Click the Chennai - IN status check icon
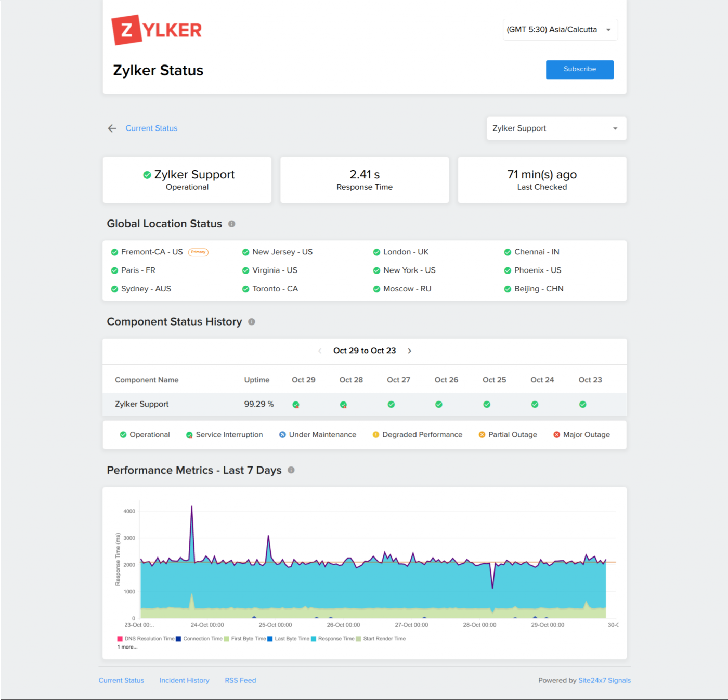 click(x=508, y=252)
